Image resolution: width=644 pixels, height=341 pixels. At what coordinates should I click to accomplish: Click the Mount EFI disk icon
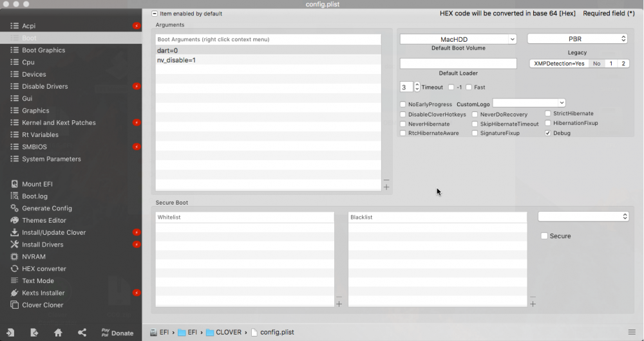pos(14,184)
